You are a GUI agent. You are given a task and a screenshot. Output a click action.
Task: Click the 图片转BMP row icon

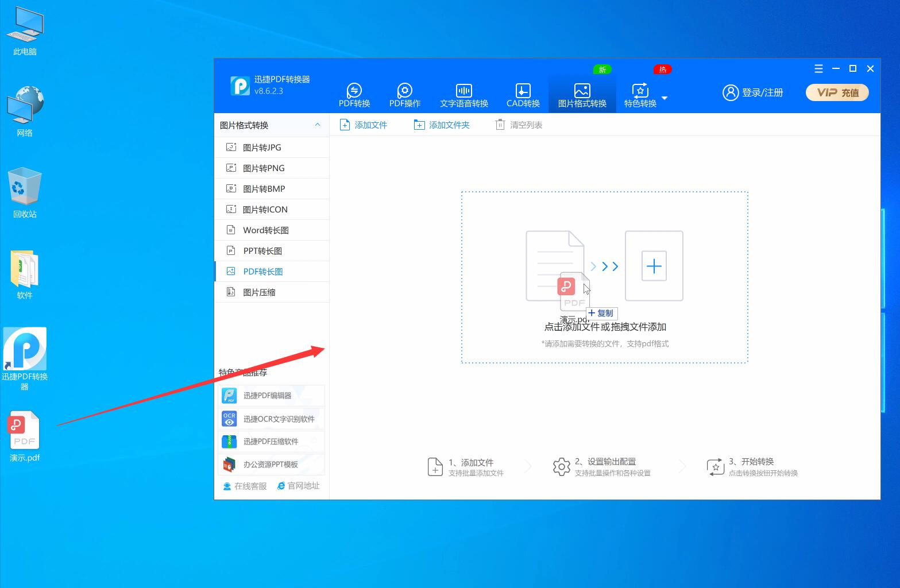231,188
